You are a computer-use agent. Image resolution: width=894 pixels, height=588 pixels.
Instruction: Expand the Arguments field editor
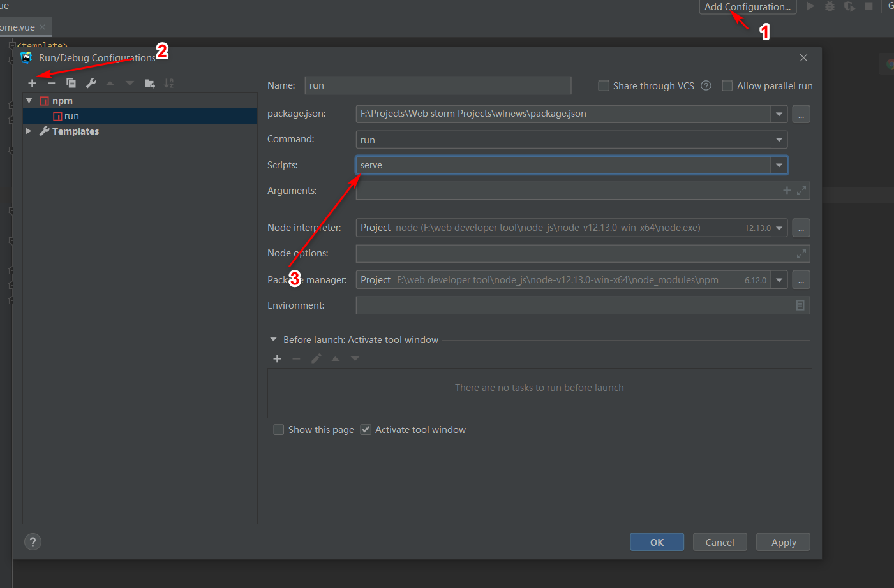[x=801, y=191]
